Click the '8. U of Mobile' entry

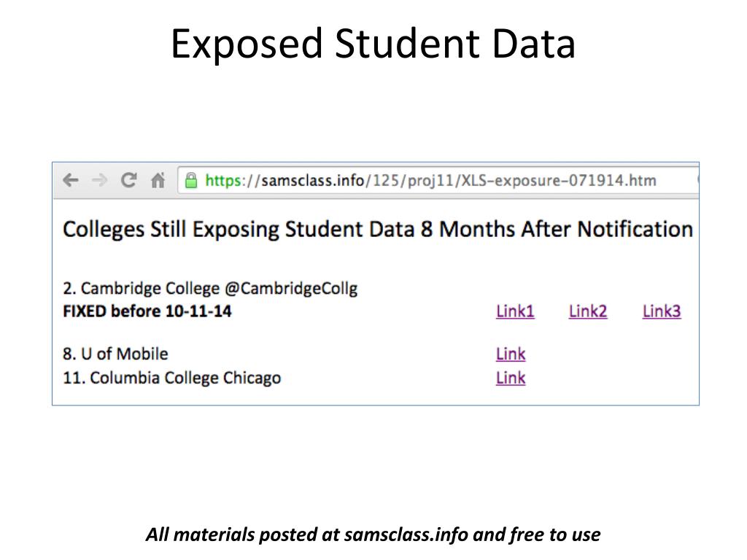[115, 354]
